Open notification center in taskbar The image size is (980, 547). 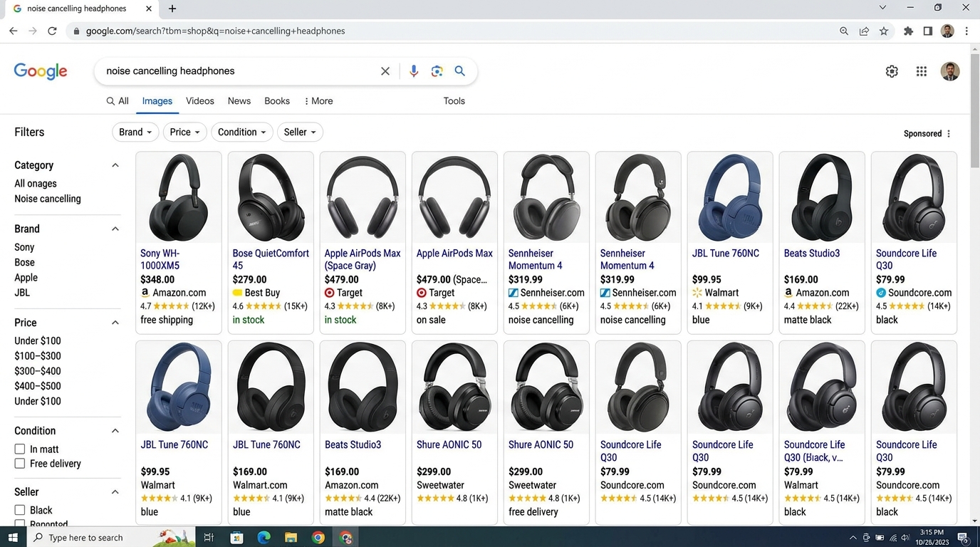[x=963, y=537]
